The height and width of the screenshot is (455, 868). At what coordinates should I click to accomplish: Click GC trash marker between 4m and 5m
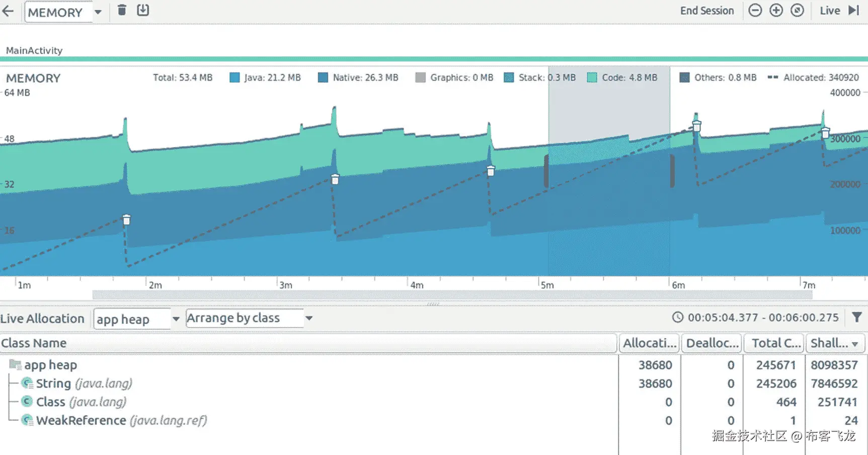491,171
